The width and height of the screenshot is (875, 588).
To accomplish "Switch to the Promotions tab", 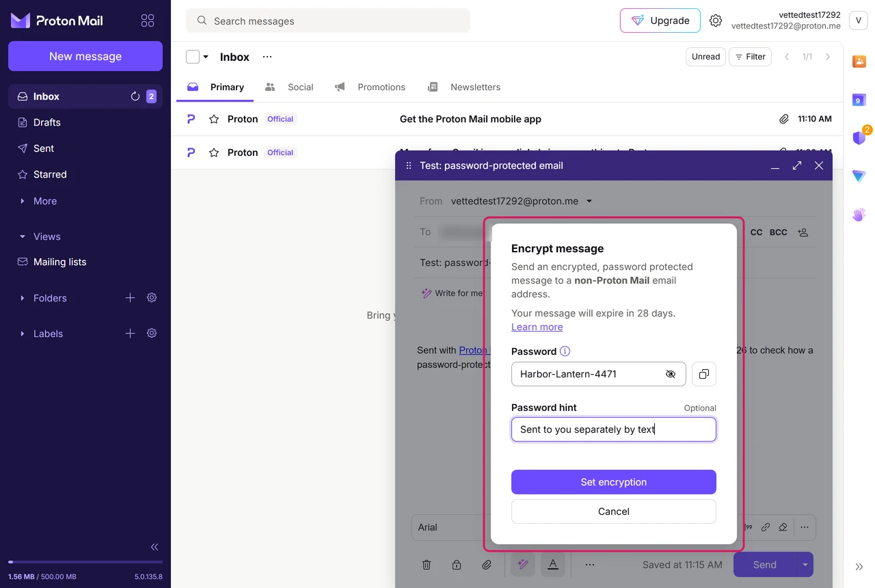I will pyautogui.click(x=370, y=87).
